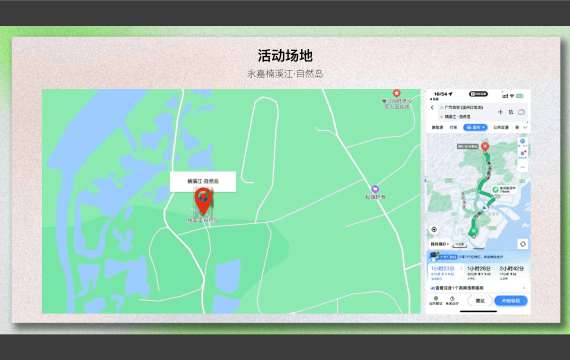Switch to the 打车 taxi tab
Viewport: 570px width, 360px height.
(x=453, y=127)
